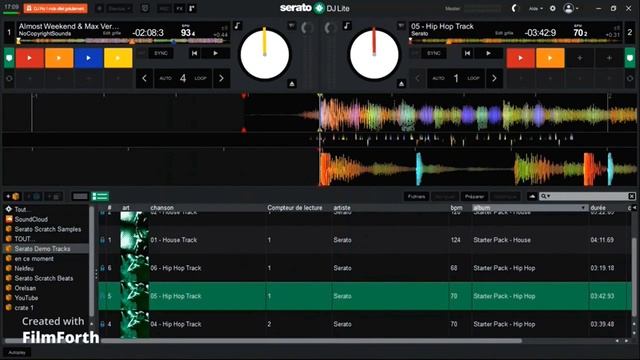Double the loop size on deck 1
Viewport: 640px width, 360px height.
[x=222, y=78]
